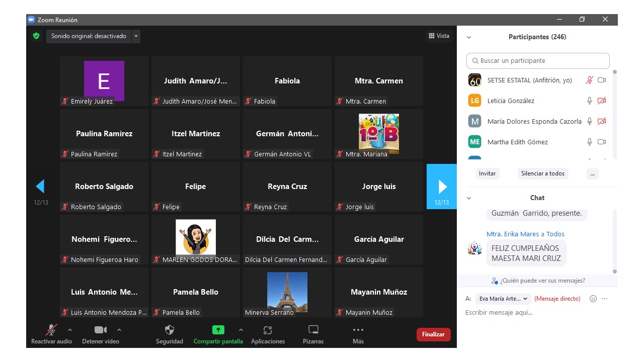Viewport: 644px width, 362px height.
Task: Click SETSE ESTATAL camera icon
Action: 602,80
